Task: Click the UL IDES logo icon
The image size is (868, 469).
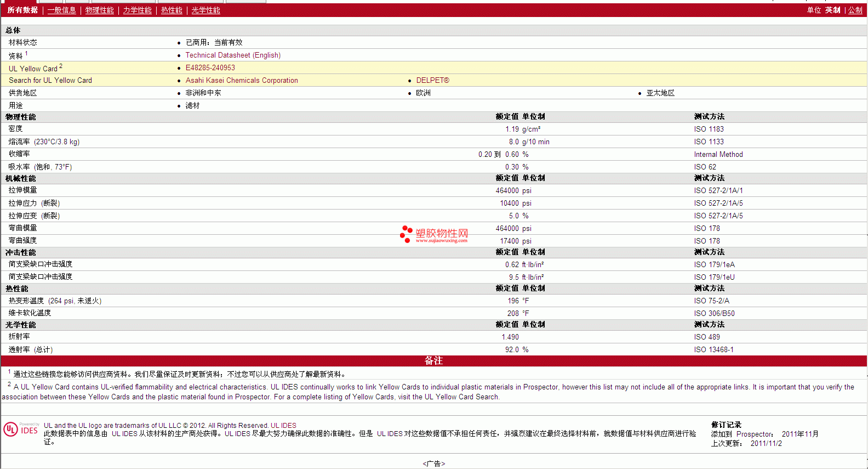Action: (21, 429)
